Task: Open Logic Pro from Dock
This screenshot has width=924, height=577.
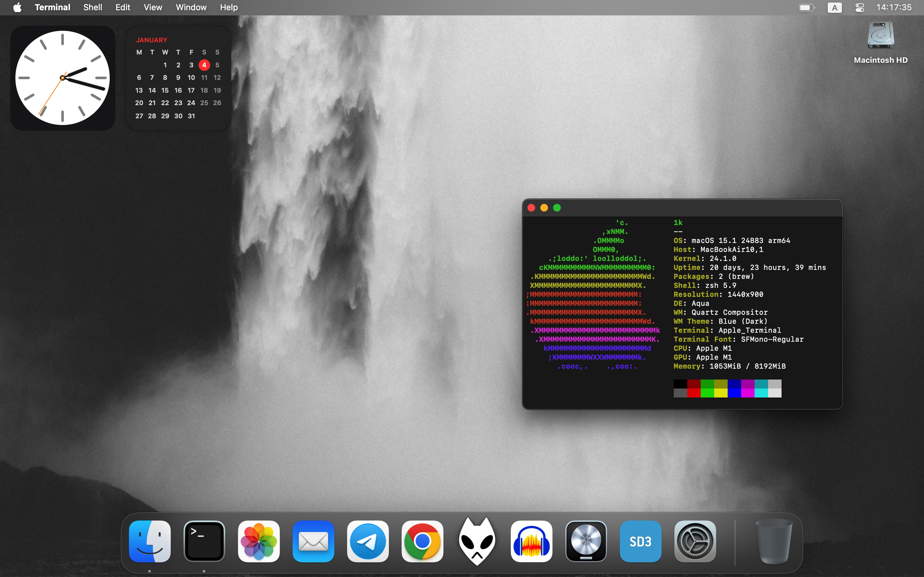Action: click(586, 541)
